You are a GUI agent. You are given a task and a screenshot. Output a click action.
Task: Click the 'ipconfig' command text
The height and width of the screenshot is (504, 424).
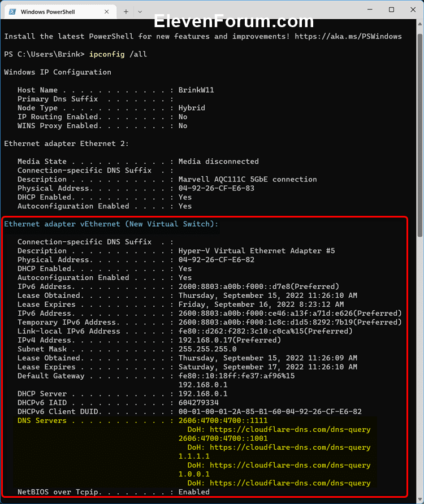pyautogui.click(x=107, y=54)
